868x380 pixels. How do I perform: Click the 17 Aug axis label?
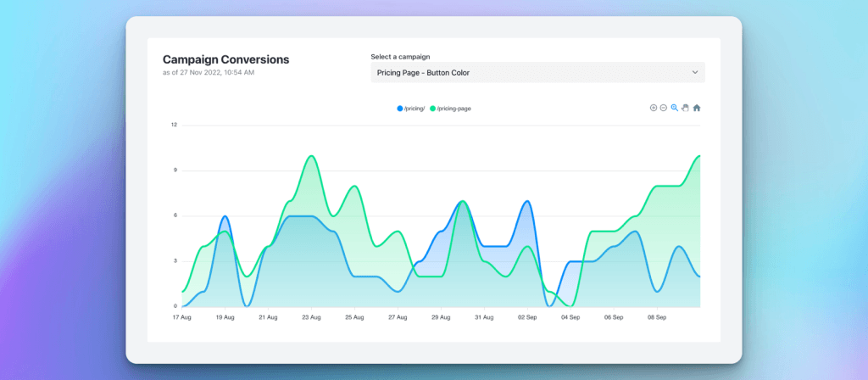[181, 318]
